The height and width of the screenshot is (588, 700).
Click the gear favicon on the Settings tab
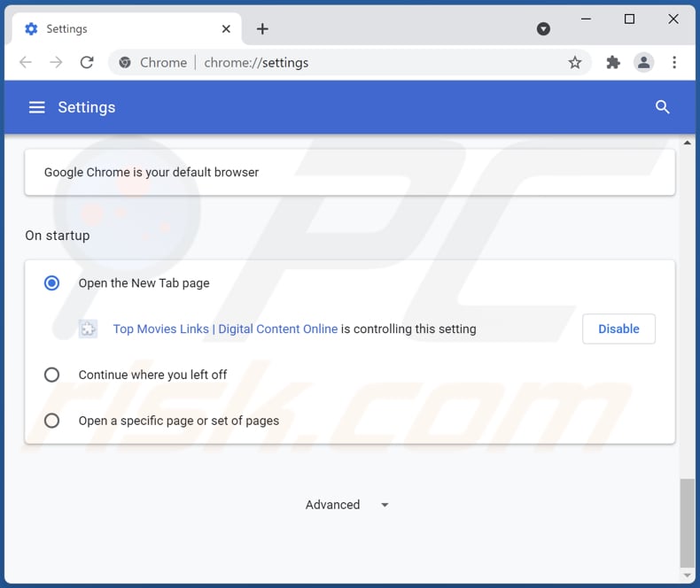pyautogui.click(x=31, y=29)
